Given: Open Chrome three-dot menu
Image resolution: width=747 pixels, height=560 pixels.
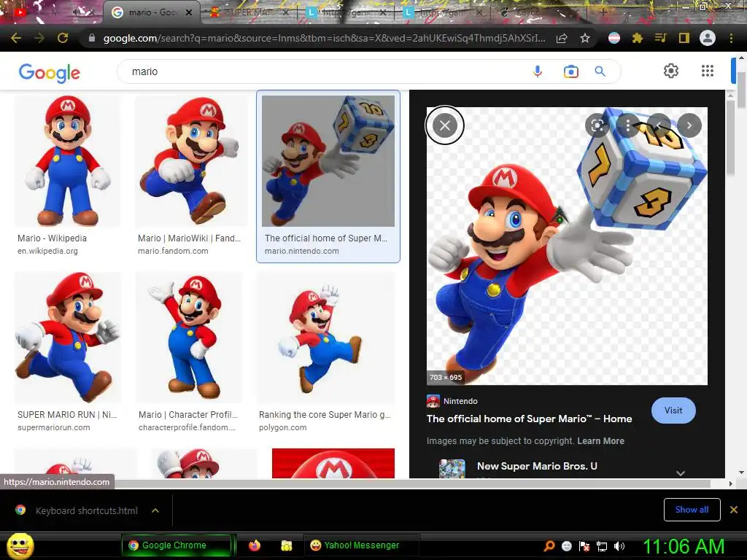Looking at the screenshot, I should [x=731, y=38].
